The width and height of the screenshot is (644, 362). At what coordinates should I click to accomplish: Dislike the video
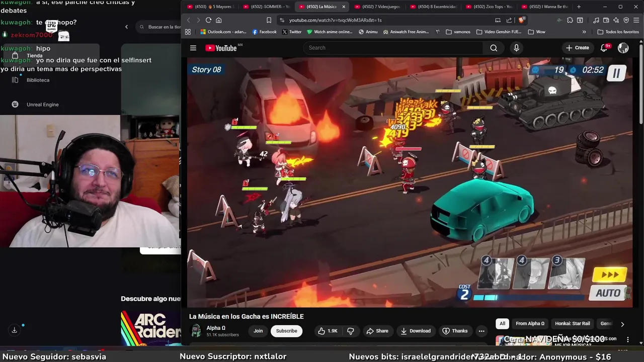pyautogui.click(x=351, y=331)
